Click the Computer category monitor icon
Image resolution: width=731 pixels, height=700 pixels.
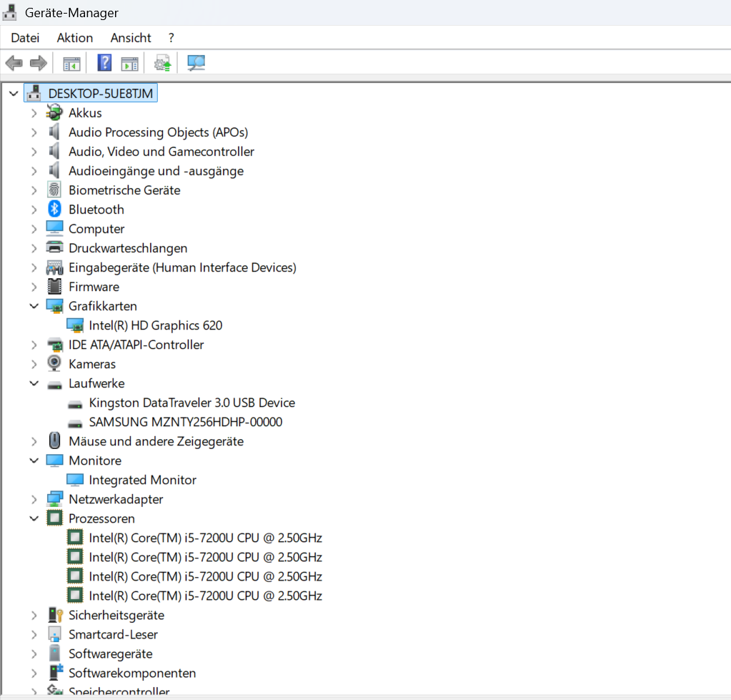point(54,229)
